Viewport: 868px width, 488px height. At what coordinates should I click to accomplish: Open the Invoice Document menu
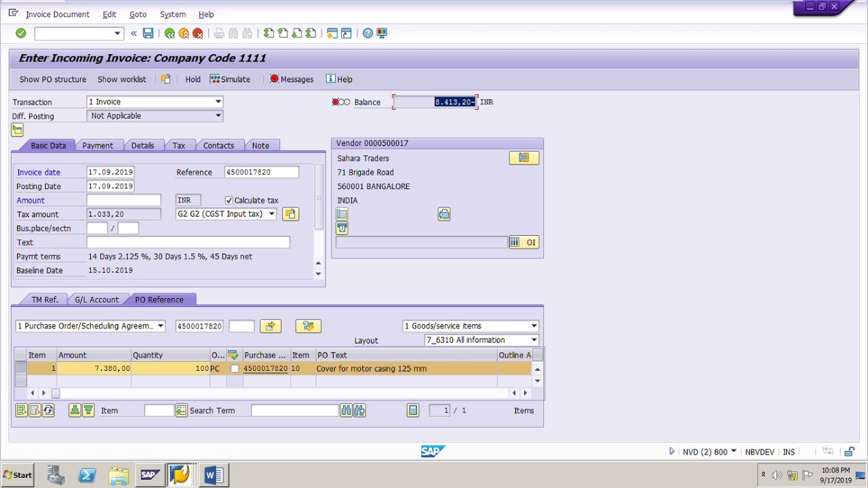click(57, 14)
